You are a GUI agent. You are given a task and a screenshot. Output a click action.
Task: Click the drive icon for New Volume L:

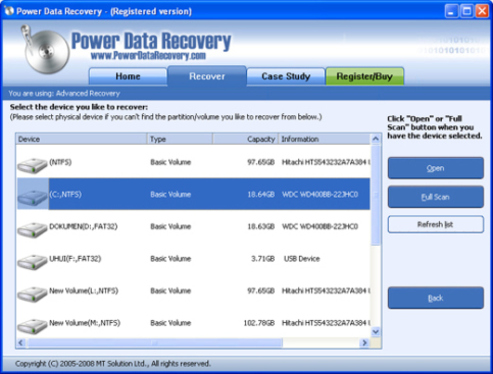(x=32, y=294)
